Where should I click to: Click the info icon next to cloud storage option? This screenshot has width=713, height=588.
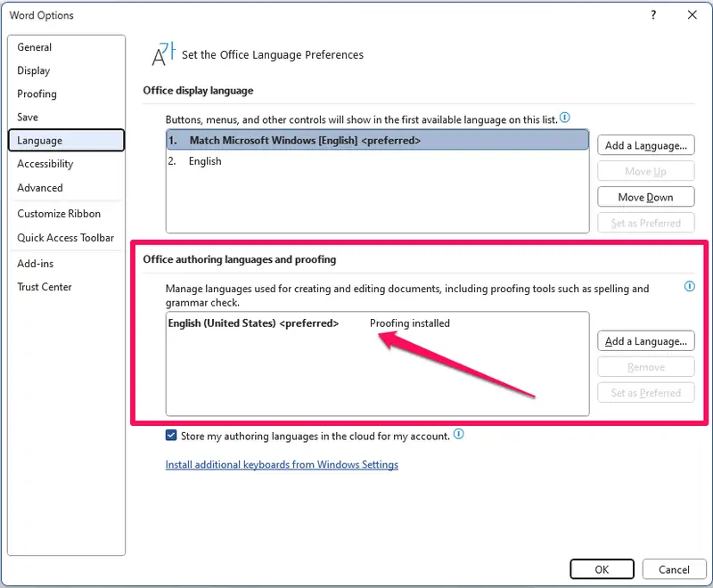(x=457, y=436)
